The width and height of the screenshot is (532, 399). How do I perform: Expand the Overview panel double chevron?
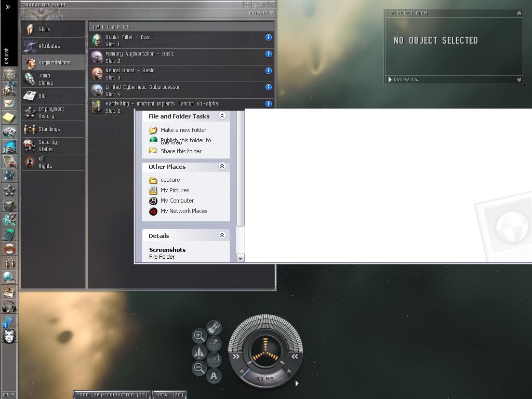pos(519,79)
